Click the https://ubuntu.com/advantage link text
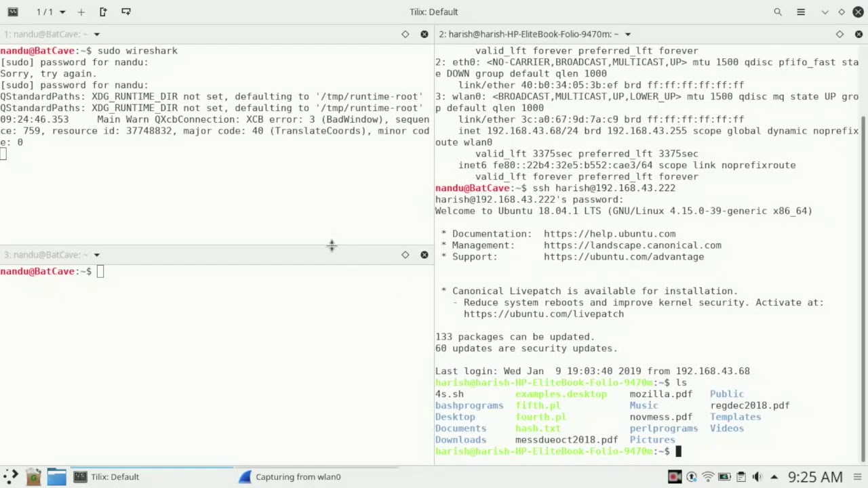This screenshot has height=488, width=868. click(x=624, y=257)
